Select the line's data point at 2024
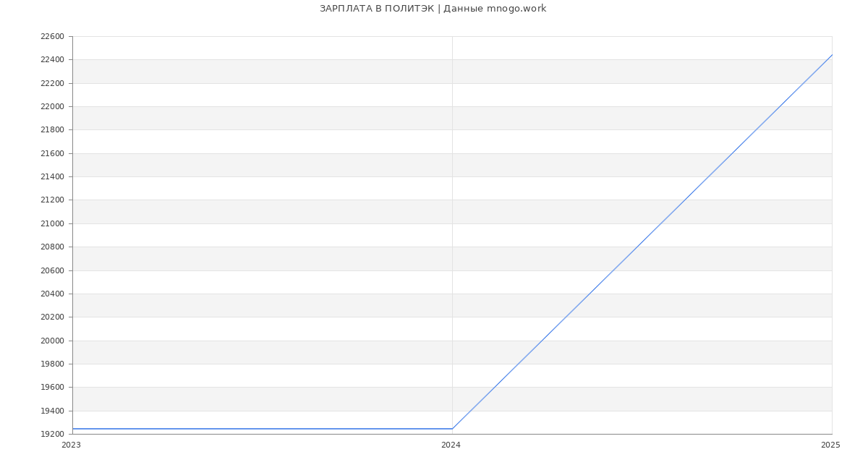 click(x=452, y=429)
